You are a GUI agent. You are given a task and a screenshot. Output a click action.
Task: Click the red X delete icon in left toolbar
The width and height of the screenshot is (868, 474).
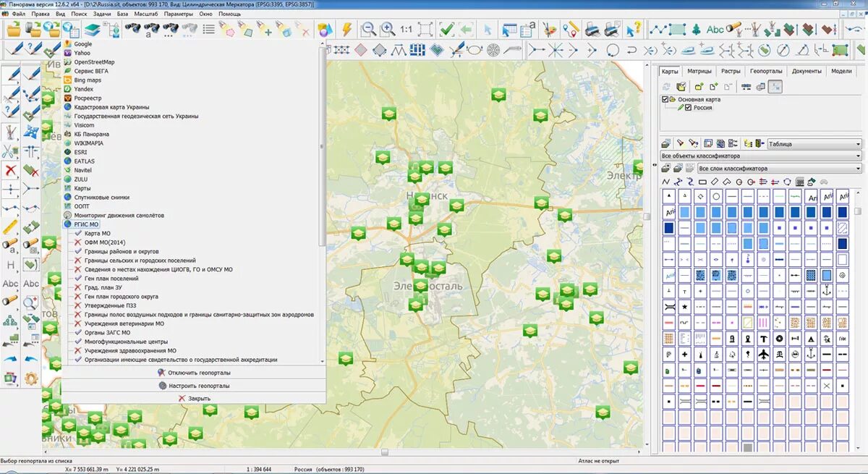11,171
